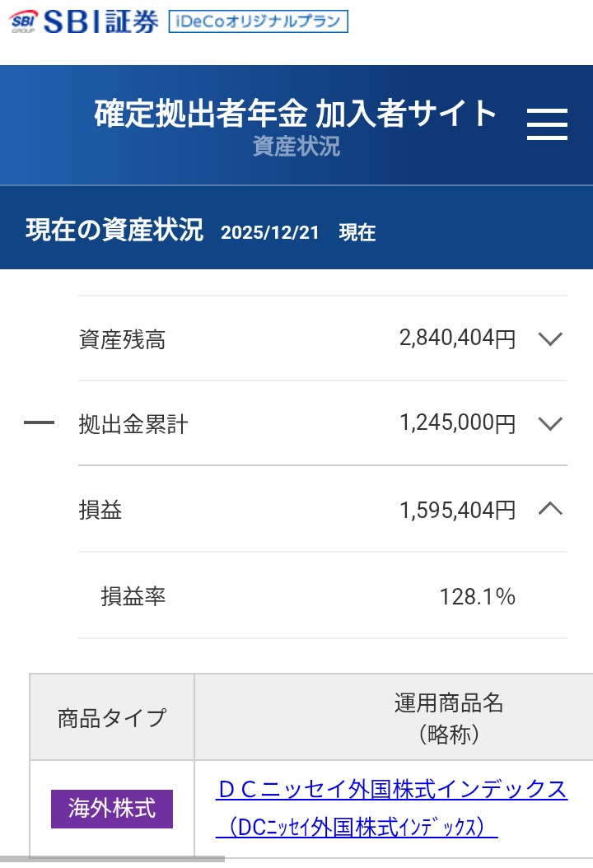Click the 確定拠出者年金 加入者サイト title
This screenshot has height=868, width=593.
pyautogui.click(x=296, y=114)
